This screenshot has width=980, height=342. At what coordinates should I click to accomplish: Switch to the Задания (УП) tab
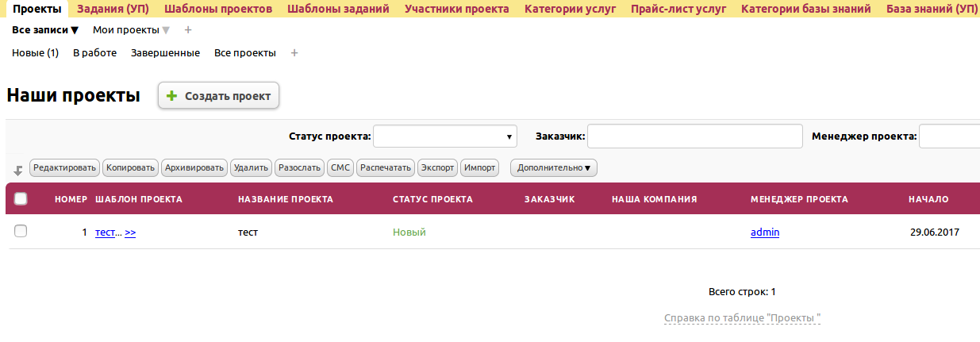tap(113, 9)
